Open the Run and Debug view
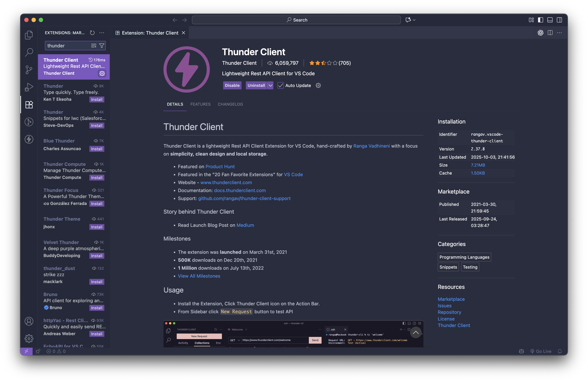 coord(29,87)
